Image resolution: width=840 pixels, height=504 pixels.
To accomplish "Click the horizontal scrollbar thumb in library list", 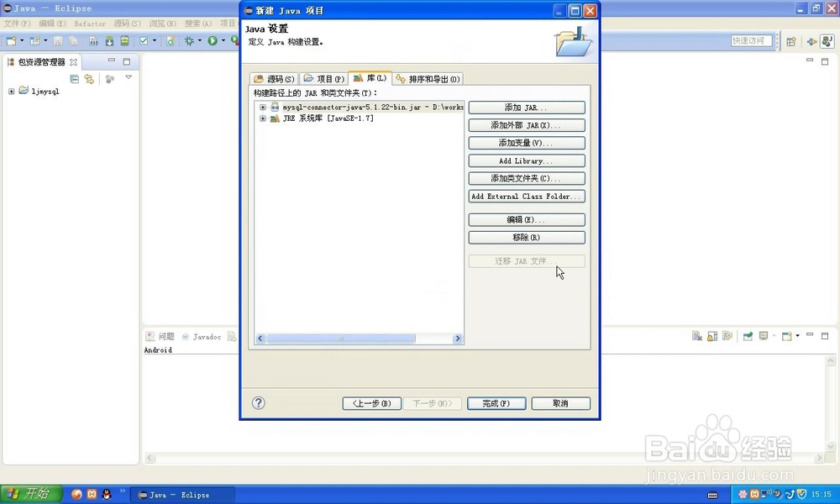I will point(341,339).
